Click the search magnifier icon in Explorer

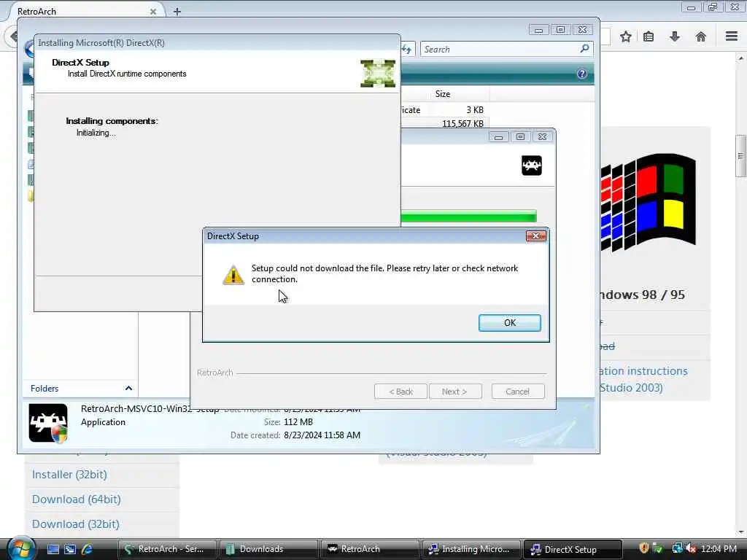pyautogui.click(x=584, y=49)
